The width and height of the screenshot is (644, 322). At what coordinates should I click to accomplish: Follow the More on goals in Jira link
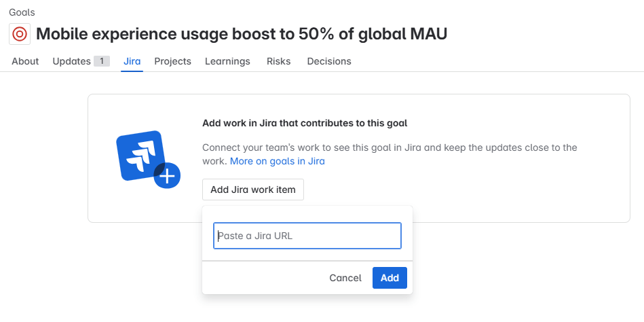coord(277,161)
